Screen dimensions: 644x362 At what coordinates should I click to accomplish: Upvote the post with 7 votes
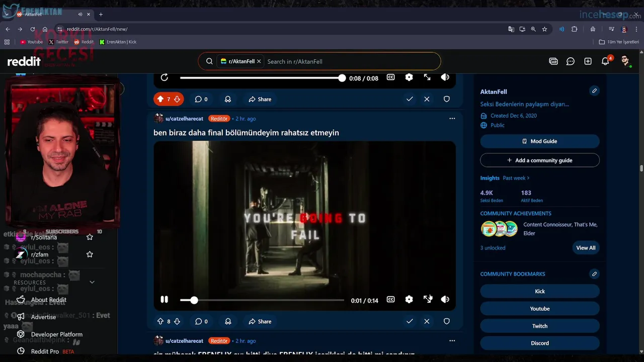tap(160, 99)
